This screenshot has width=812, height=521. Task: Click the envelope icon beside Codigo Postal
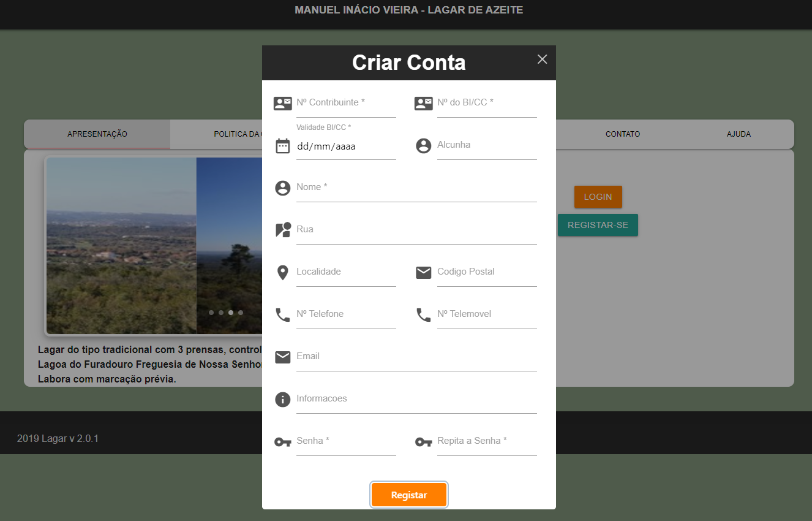pos(423,273)
